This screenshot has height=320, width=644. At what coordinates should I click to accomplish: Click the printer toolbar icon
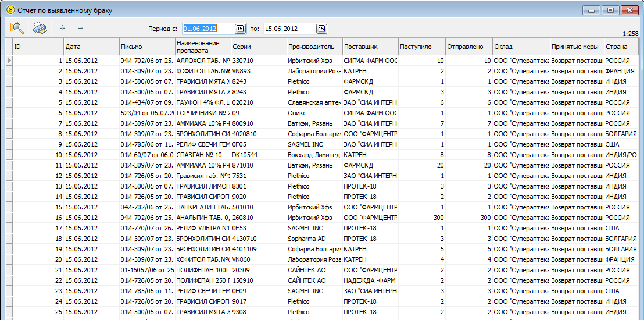40,28
